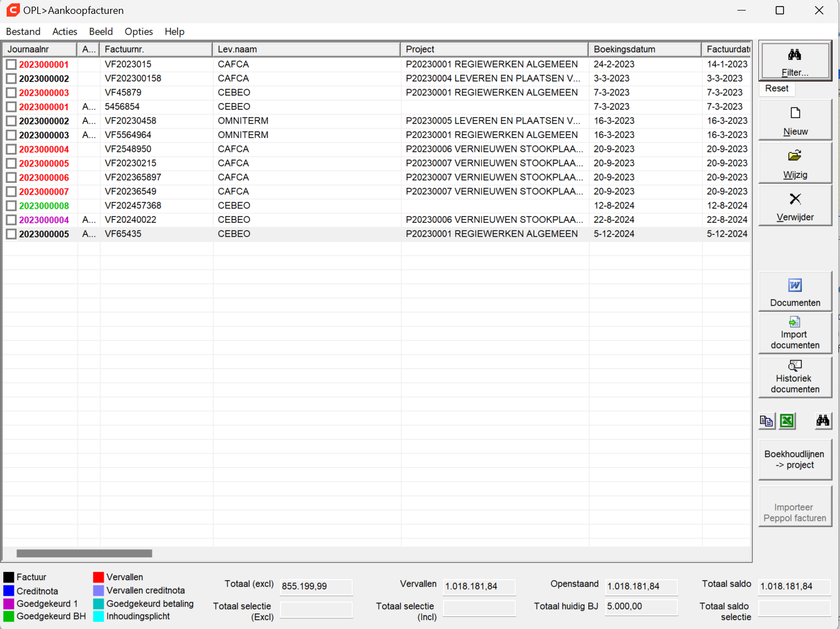Click the Openstaand amount field

tap(642, 586)
